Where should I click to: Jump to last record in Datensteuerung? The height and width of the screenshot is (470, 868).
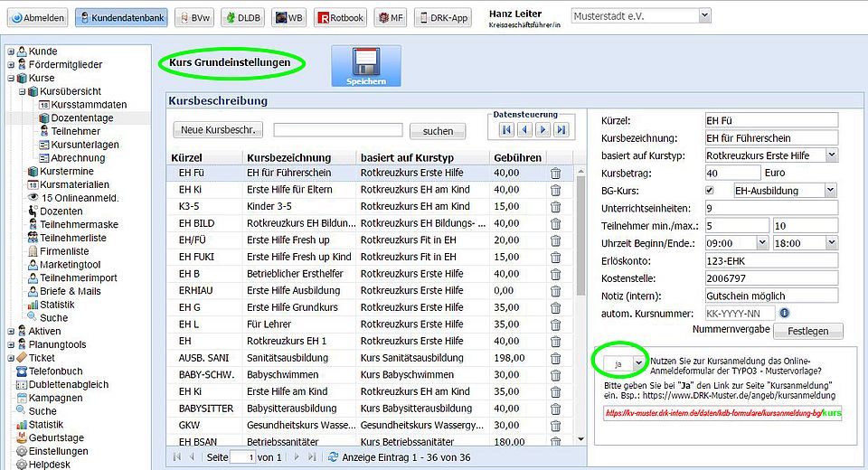pyautogui.click(x=561, y=130)
